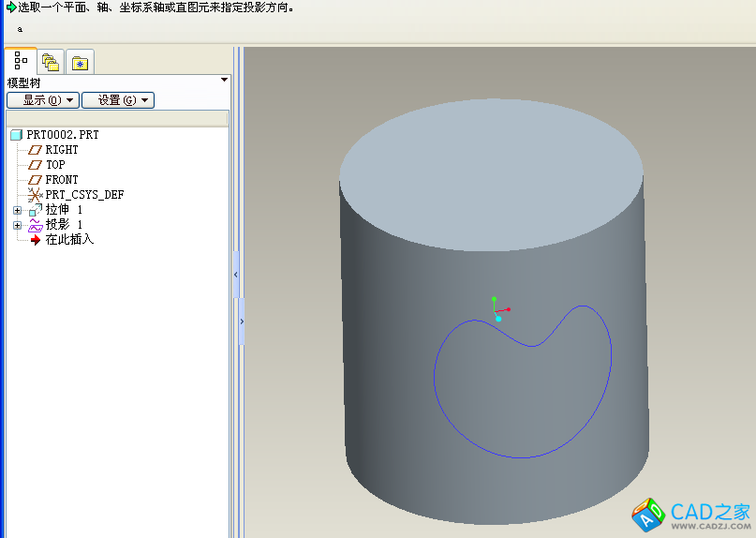This screenshot has height=538, width=756.
Task: Collapse the navigator panel with left arrow handle
Action: click(x=235, y=275)
